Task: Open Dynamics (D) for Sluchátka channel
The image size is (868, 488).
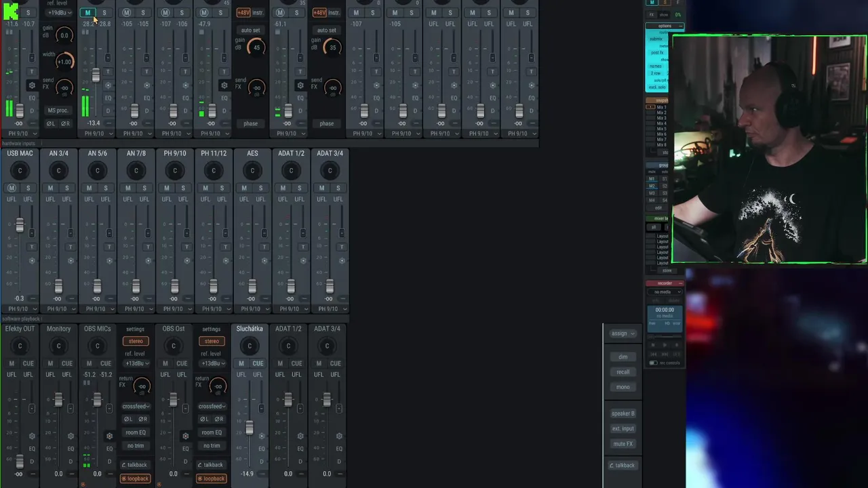Action: tap(262, 462)
